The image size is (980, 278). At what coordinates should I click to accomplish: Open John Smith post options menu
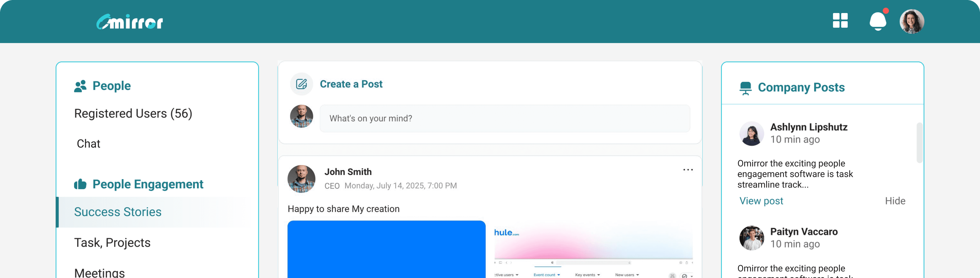(688, 170)
